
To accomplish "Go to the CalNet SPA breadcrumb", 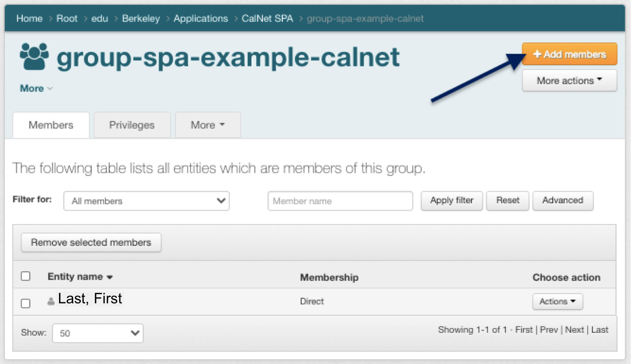I will pyautogui.click(x=267, y=19).
